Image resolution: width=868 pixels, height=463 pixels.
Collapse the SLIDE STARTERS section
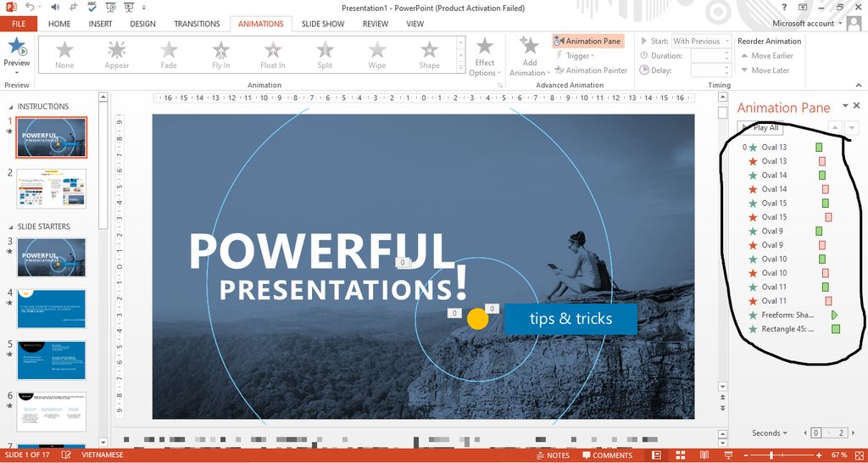12,226
